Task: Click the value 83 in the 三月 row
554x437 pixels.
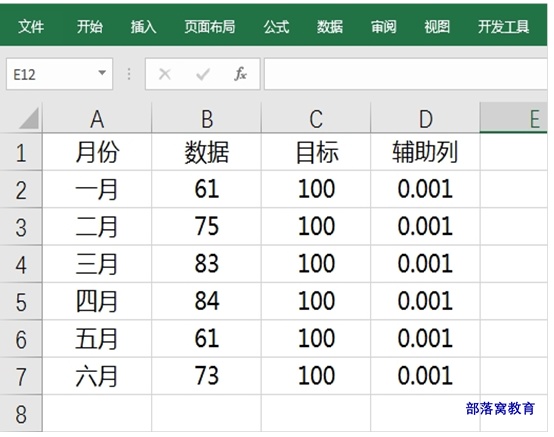Action: (x=207, y=264)
